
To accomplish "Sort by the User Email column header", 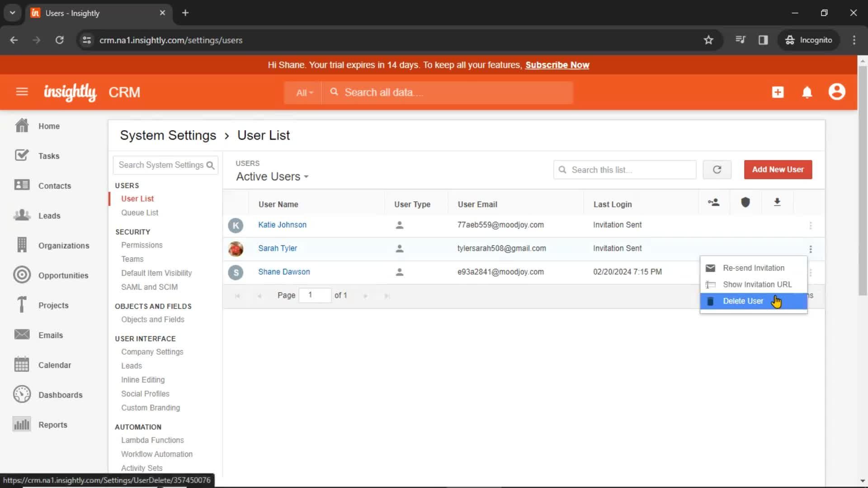I will pos(477,204).
